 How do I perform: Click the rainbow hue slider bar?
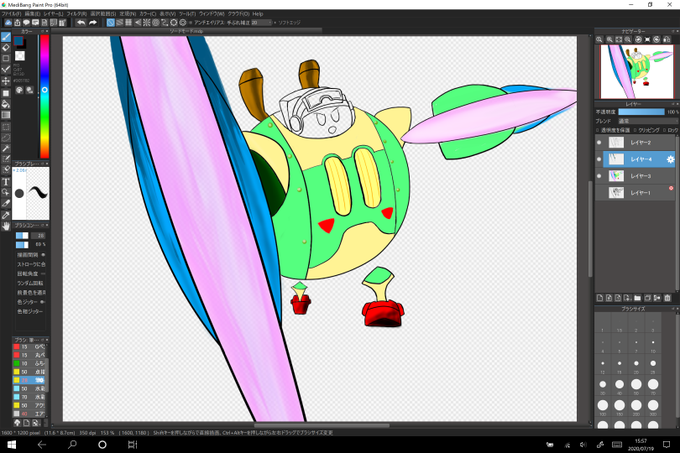click(x=45, y=96)
